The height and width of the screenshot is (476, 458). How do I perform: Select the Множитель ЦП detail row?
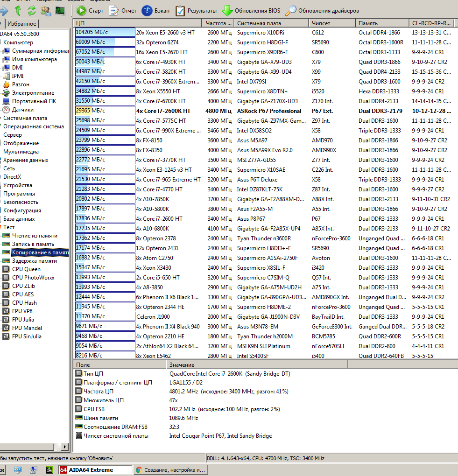(127, 400)
